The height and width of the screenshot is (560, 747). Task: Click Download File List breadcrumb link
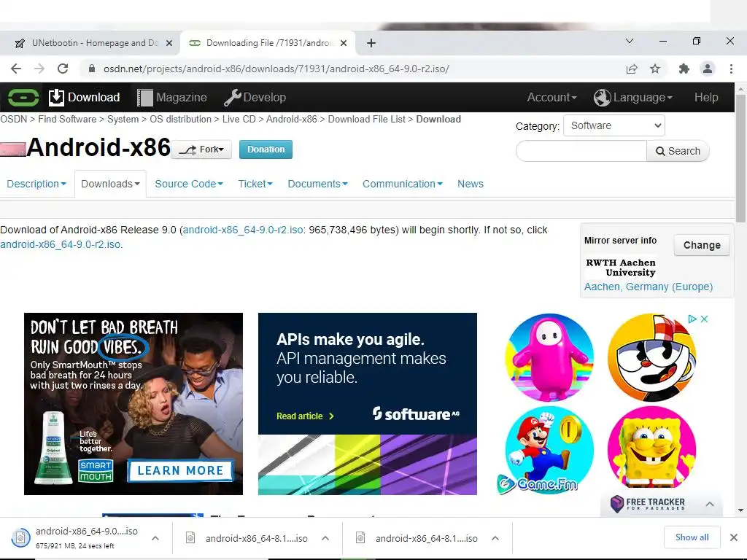pos(367,119)
